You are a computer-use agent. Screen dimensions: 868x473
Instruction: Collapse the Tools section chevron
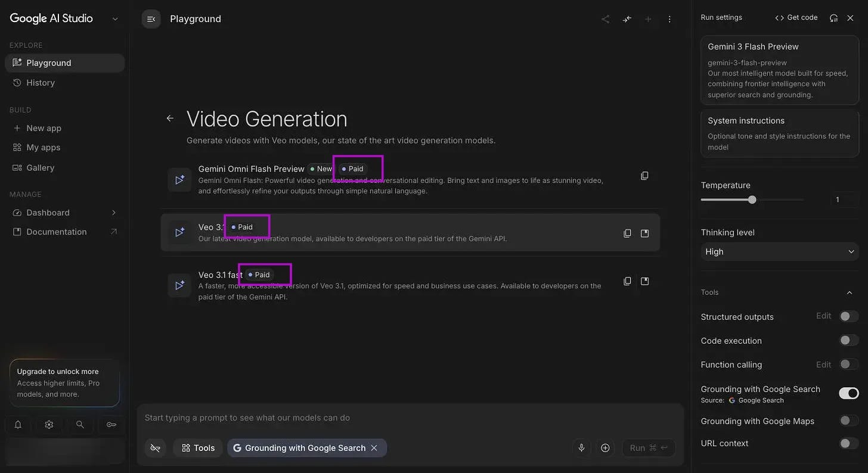tap(850, 292)
